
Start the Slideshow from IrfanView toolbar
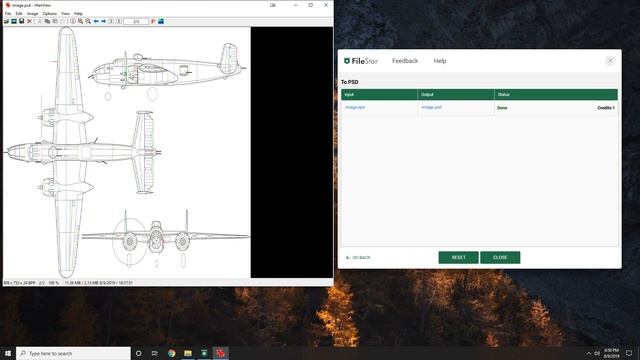click(14, 21)
